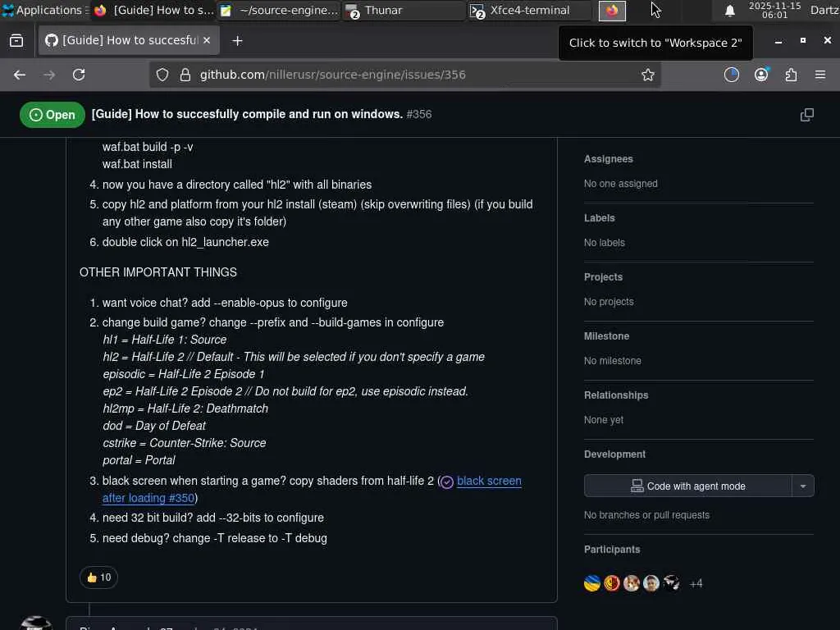Viewport: 840px width, 630px height.
Task: Open Firefox list-all-tabs view icon
Action: pyautogui.click(x=16, y=41)
